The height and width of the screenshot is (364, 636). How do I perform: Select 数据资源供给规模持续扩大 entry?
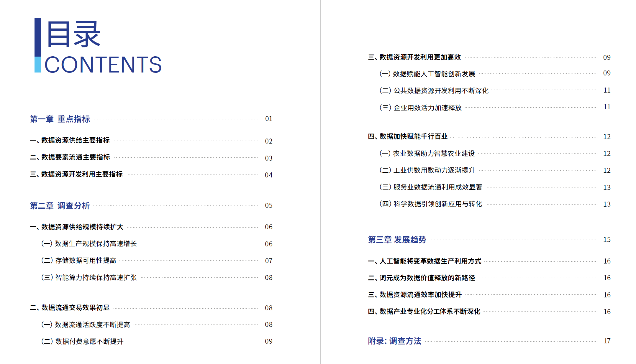[x=77, y=227]
